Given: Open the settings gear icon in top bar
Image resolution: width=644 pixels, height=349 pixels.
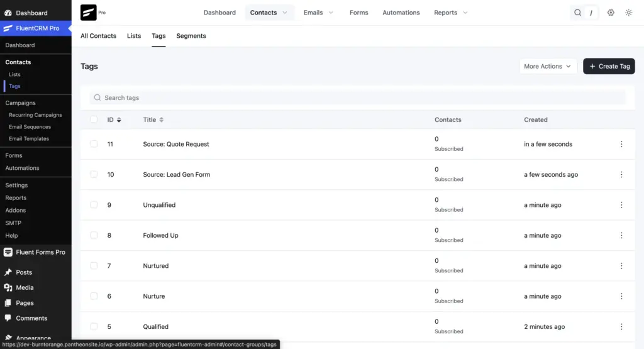Looking at the screenshot, I should 611,13.
